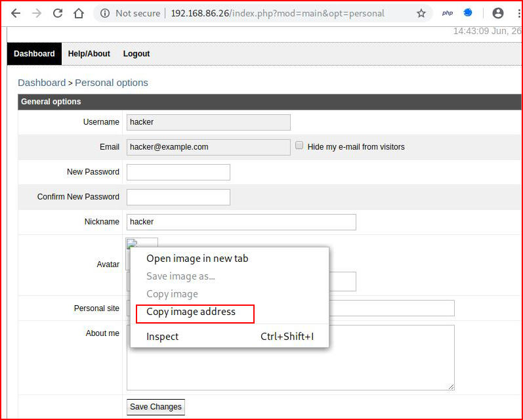This screenshot has height=420, width=523.
Task: Focus the address bar URL
Action: tap(278, 13)
